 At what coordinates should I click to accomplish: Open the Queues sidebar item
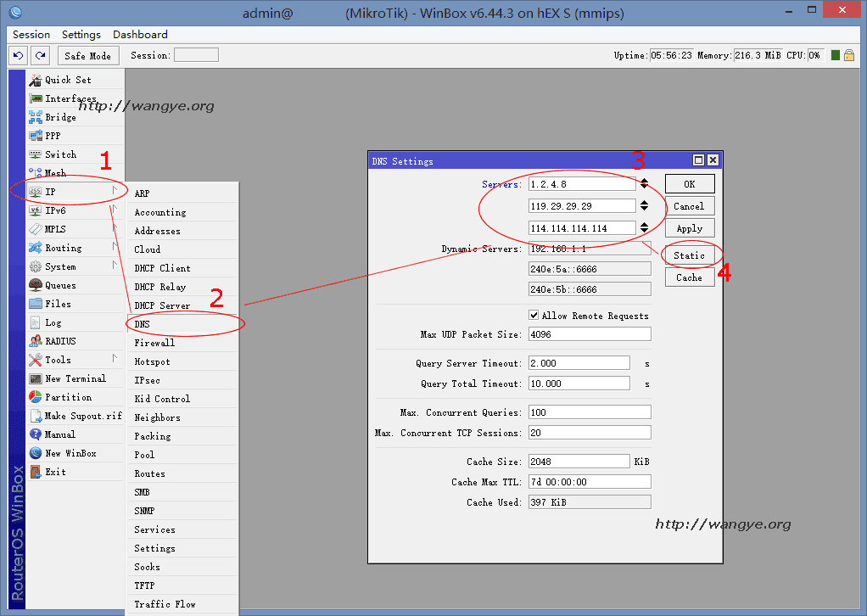coord(76,285)
